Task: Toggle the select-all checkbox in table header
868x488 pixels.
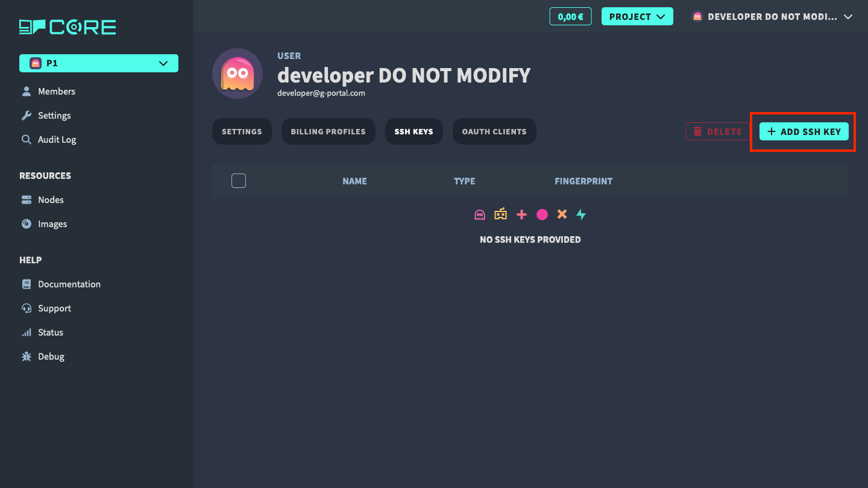Action: [x=239, y=181]
